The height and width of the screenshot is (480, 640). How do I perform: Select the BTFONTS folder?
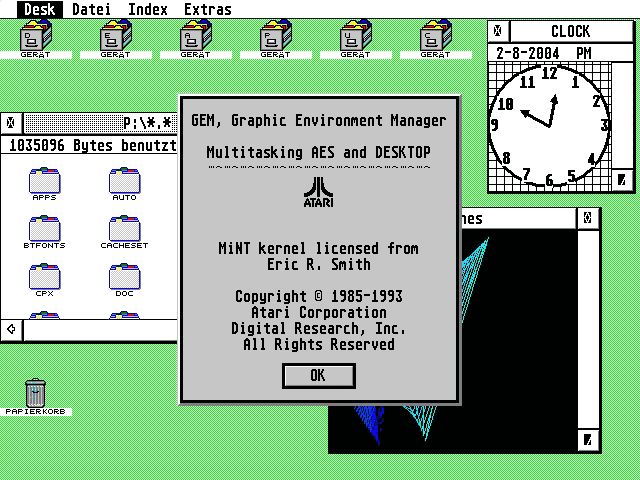[44, 232]
